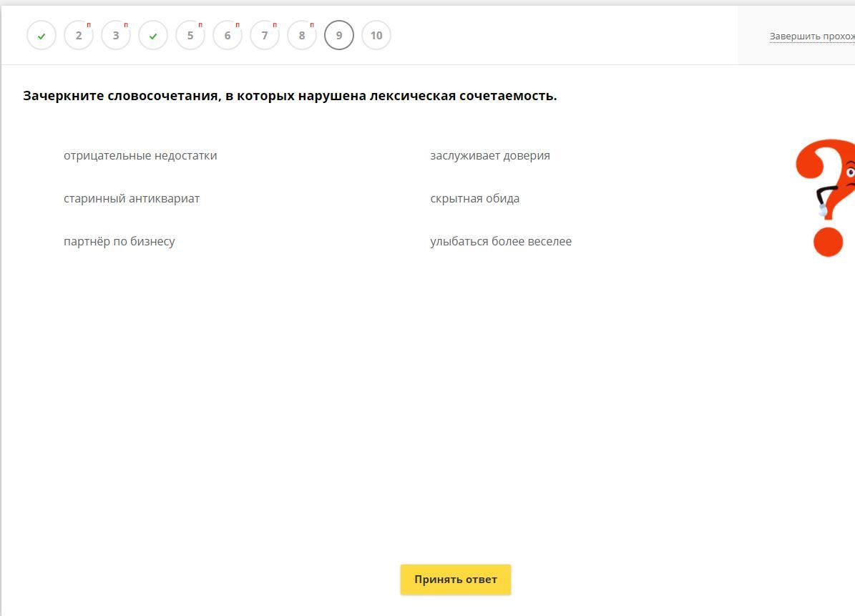Viewport: 855px width, 616px height.
Task: Open the fourth question marked with checkmark
Action: (x=153, y=36)
